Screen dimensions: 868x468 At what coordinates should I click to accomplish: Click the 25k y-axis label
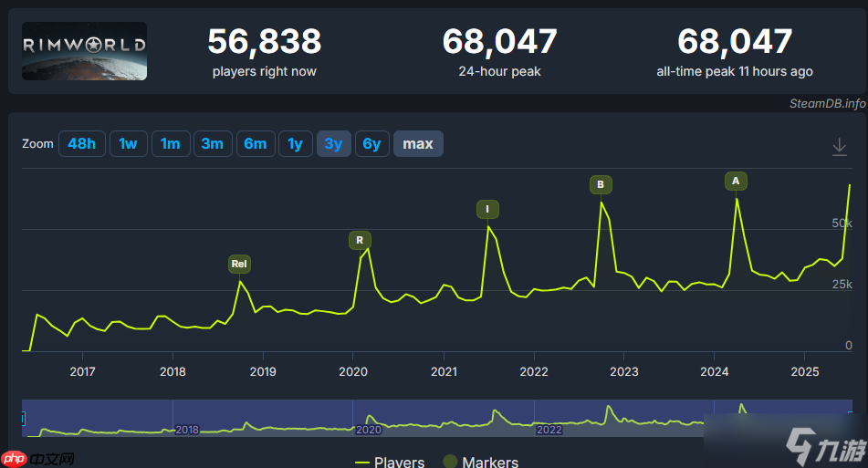coord(842,284)
